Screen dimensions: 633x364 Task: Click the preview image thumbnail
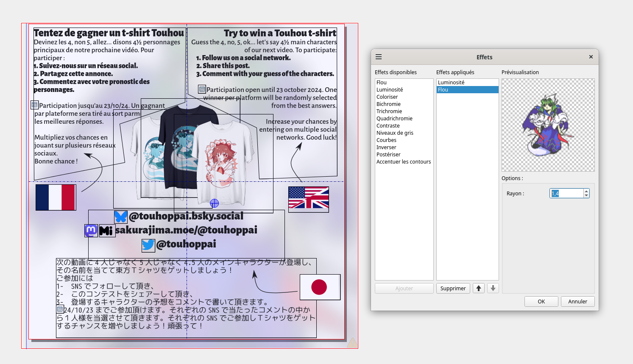pos(548,125)
